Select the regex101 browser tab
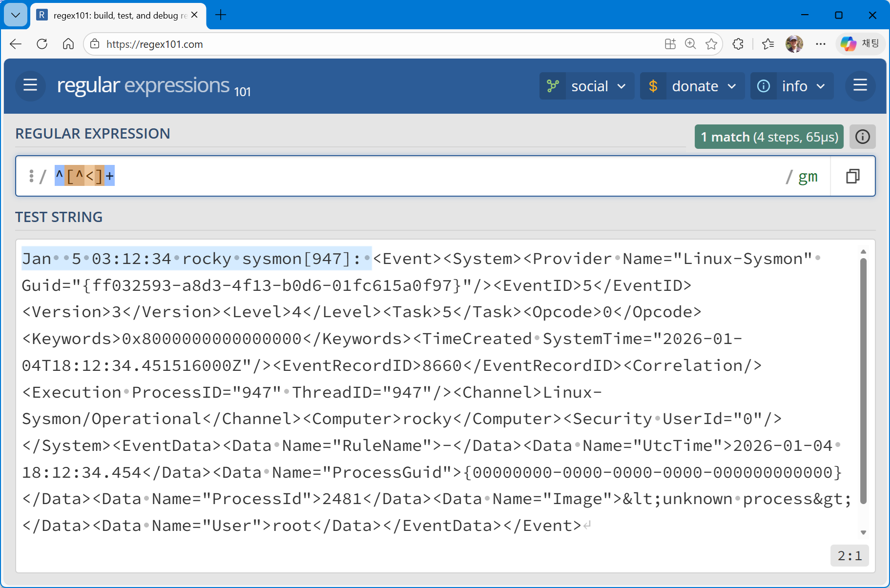The width and height of the screenshot is (890, 588). pyautogui.click(x=112, y=15)
